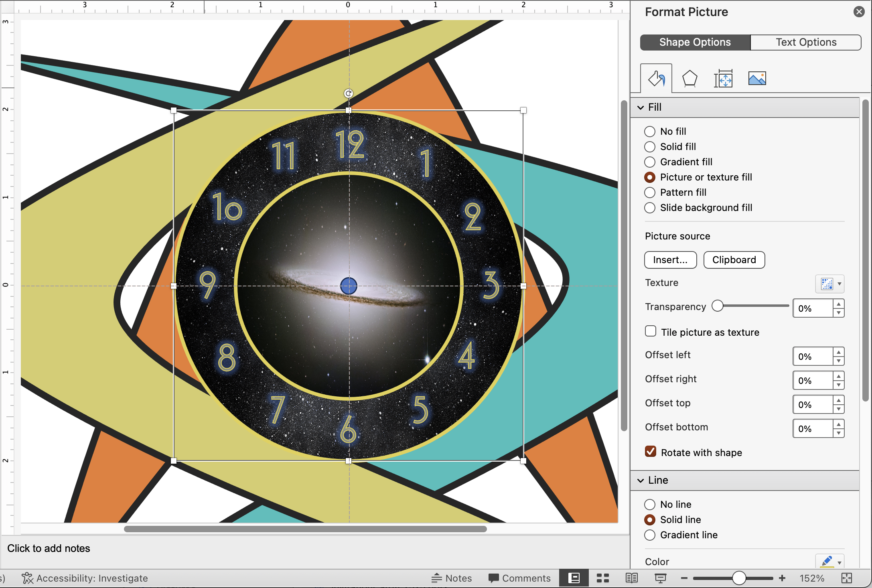The width and height of the screenshot is (872, 588).
Task: Select the Gradient fill option
Action: tap(650, 162)
